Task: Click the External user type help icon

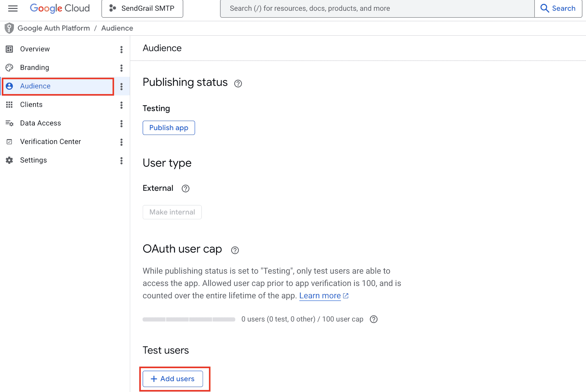Action: 185,188
